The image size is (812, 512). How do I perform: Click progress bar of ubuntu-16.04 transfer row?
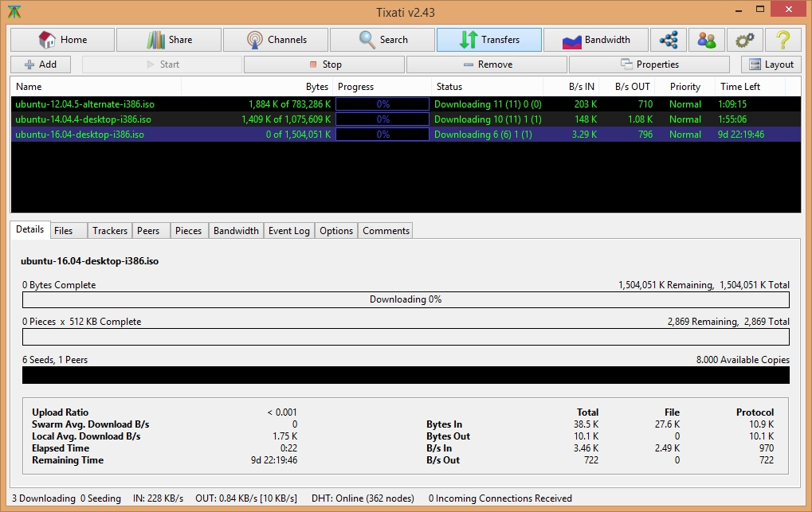[x=382, y=134]
